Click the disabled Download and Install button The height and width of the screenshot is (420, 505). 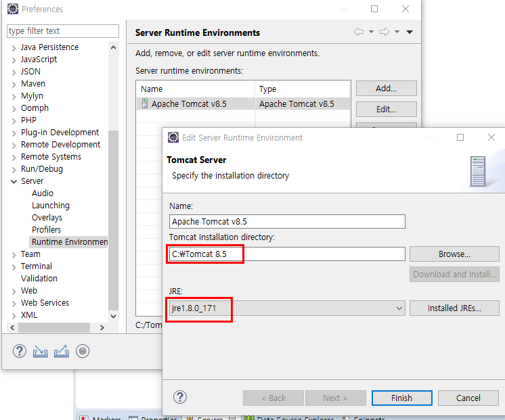tap(454, 274)
